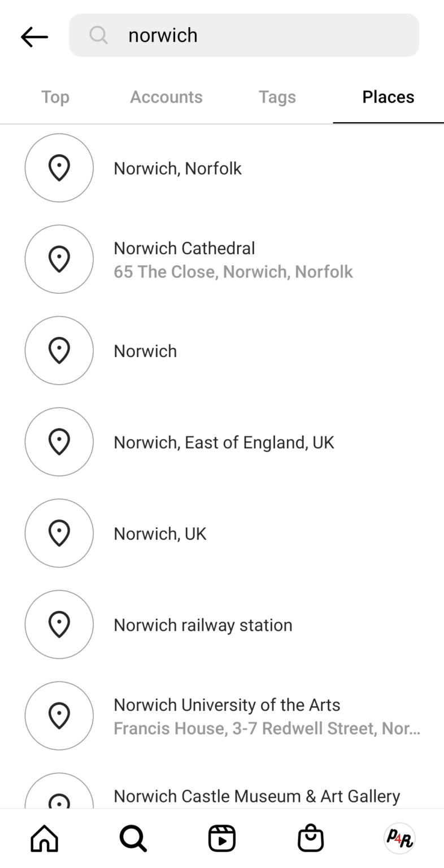Open Norwich, East of England, UK result
The width and height of the screenshot is (444, 868).
tap(224, 442)
